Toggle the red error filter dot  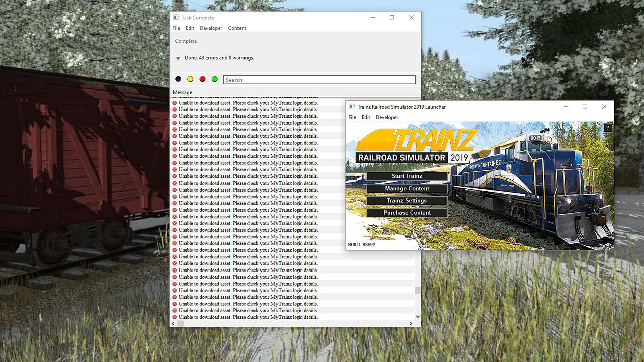(202, 79)
